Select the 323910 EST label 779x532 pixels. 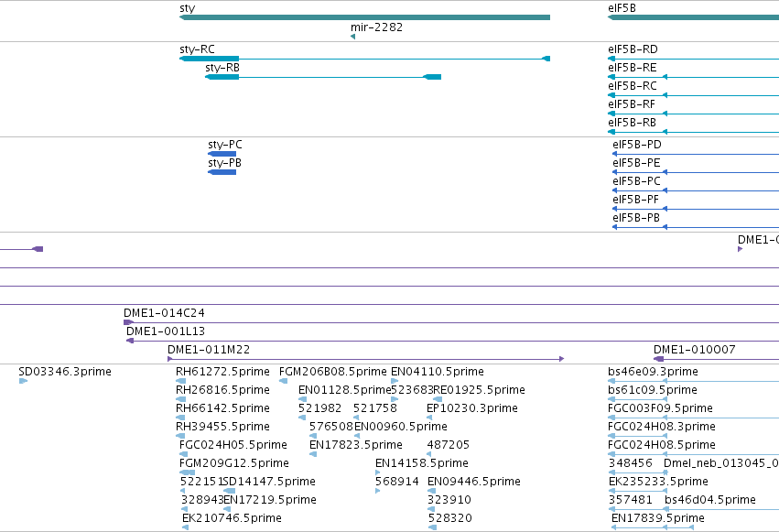(449, 500)
